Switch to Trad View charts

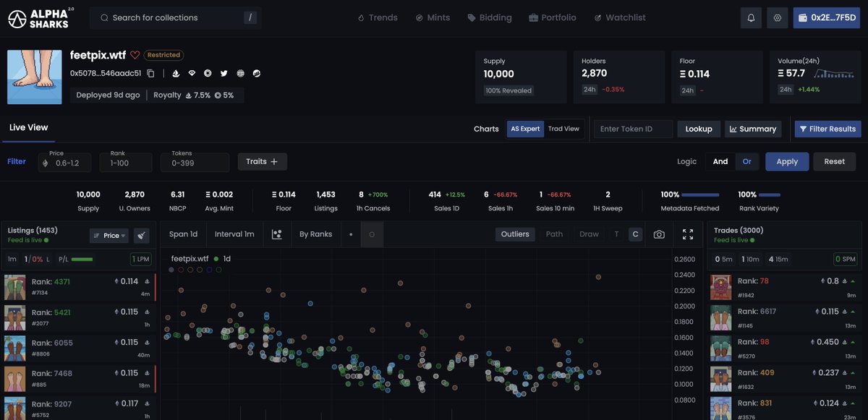click(x=563, y=129)
